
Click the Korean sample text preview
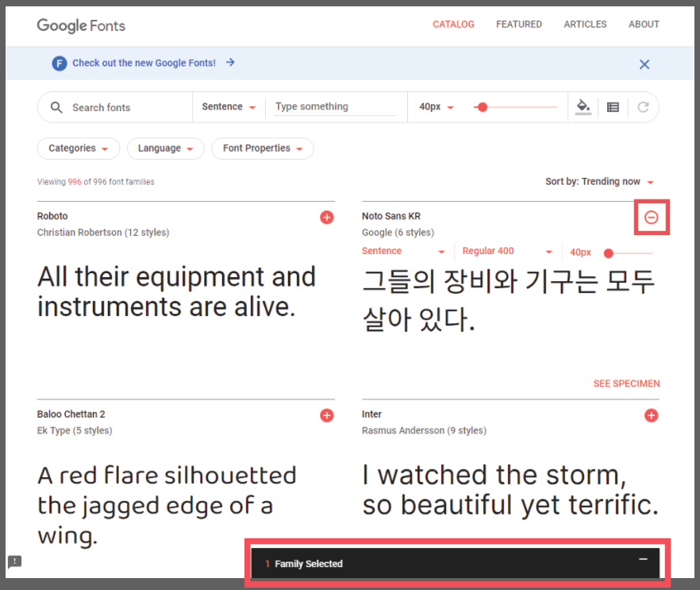(x=508, y=300)
